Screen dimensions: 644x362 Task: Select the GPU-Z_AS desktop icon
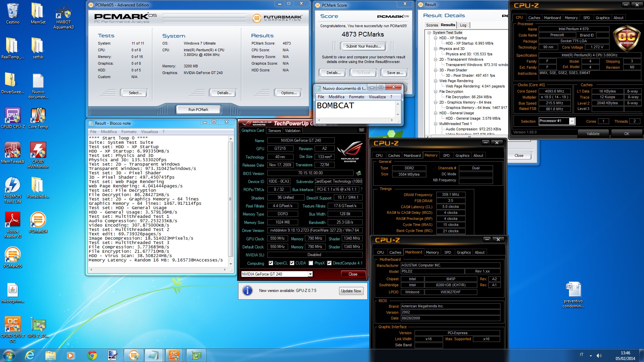pyautogui.click(x=38, y=327)
